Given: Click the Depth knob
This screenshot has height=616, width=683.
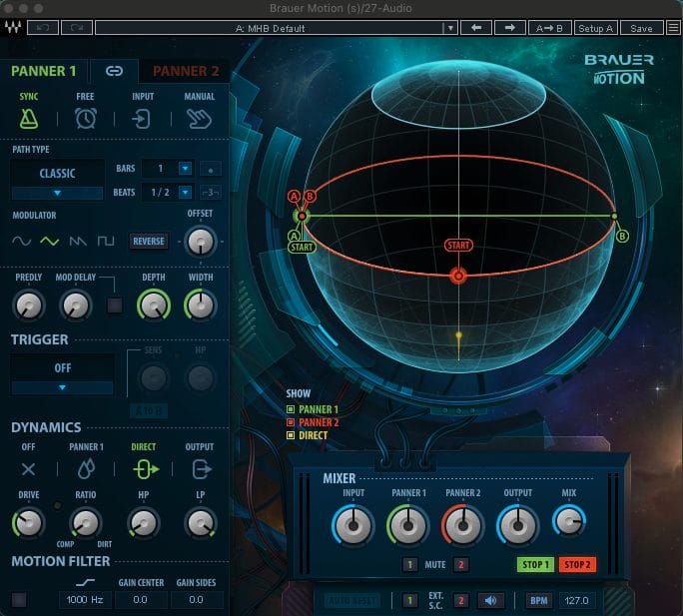Looking at the screenshot, I should 154,306.
